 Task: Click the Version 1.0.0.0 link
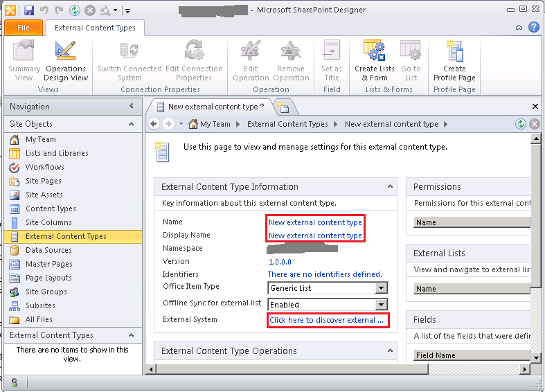280,262
